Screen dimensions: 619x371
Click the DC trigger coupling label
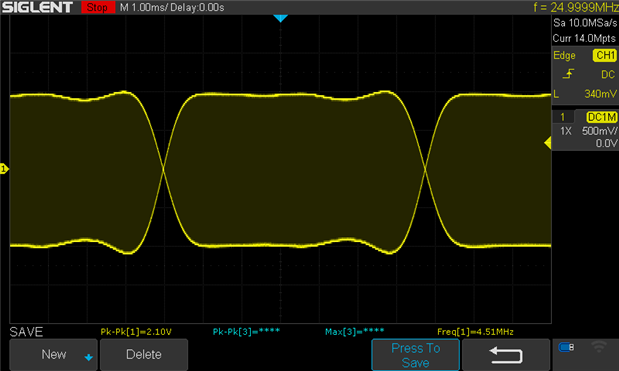[x=608, y=74]
